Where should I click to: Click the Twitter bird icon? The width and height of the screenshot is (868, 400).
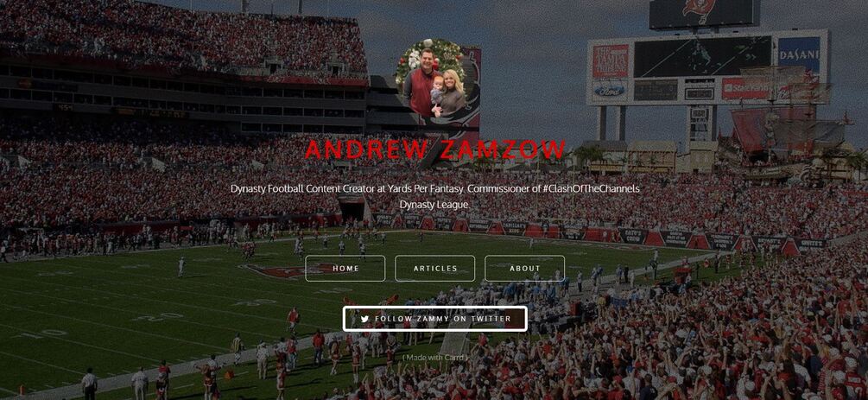pyautogui.click(x=364, y=319)
